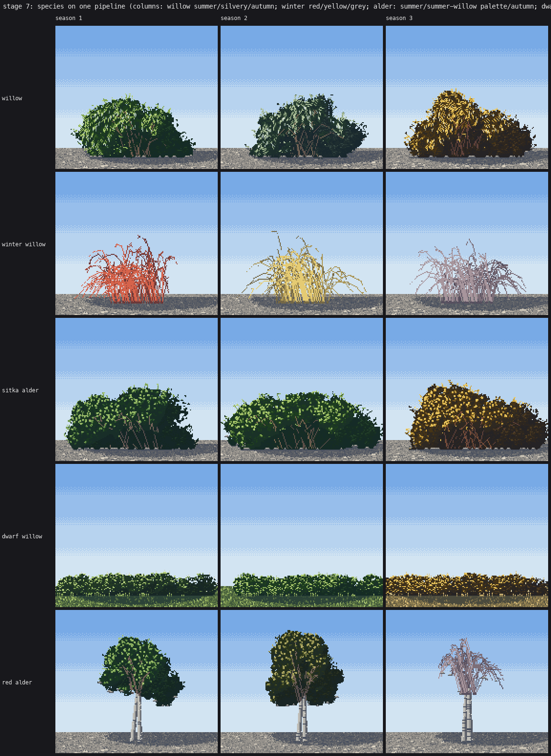This screenshot has height=756, width=551.
Task: Click the 'winter willow' row label
Action: point(24,244)
